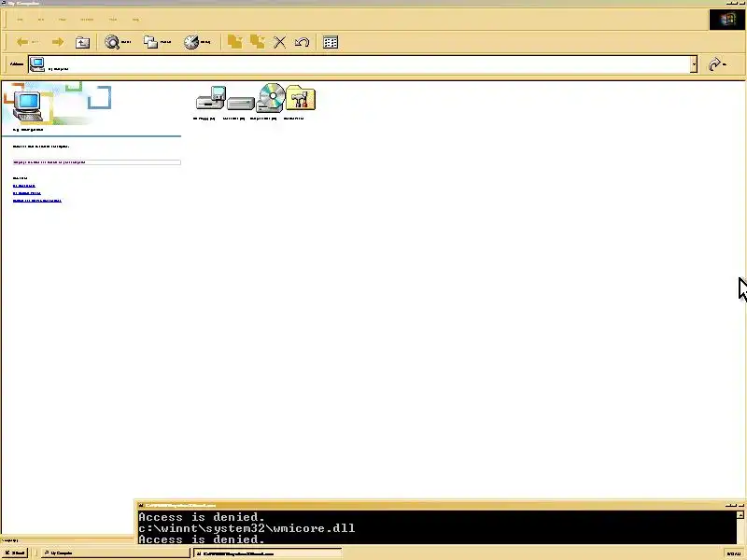Open the File menu

[20, 20]
